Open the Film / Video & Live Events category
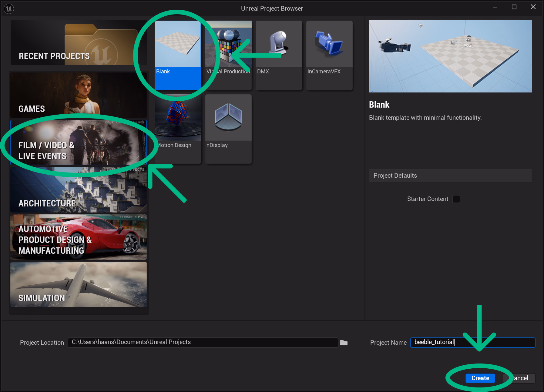 click(78, 142)
